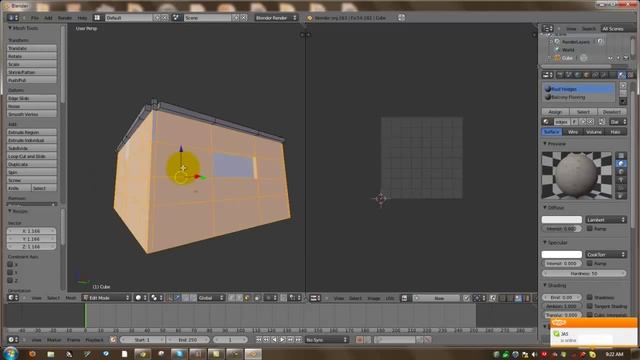Enable Y constraint axis checkbox
Screen dimensions: 640x360
point(10,272)
